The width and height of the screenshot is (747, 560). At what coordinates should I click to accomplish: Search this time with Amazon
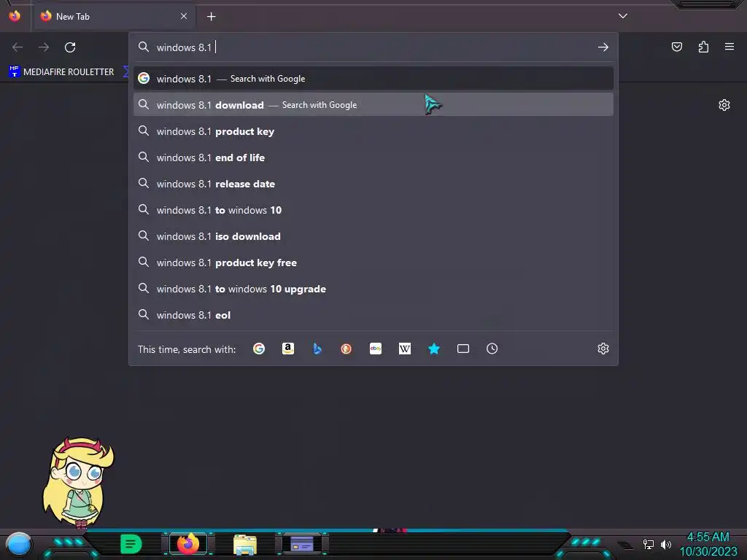[287, 349]
